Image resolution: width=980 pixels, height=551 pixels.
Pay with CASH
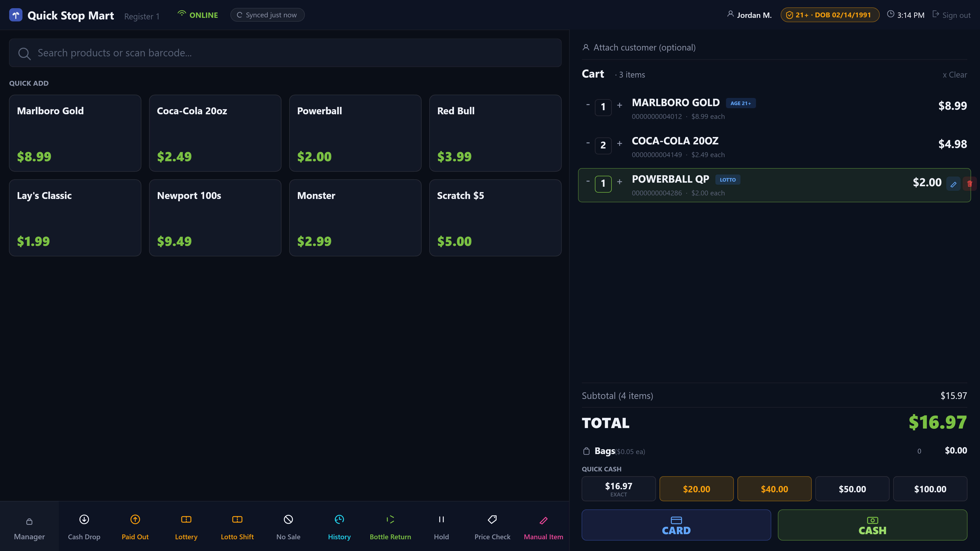[x=872, y=525]
